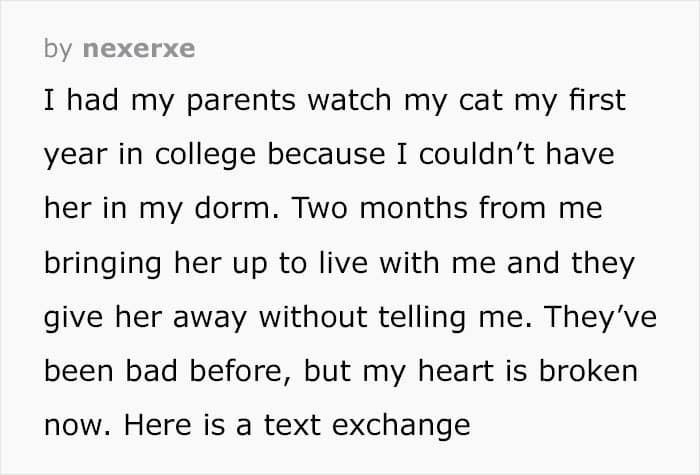Click the word "give" starting the fifth line
The height and width of the screenshot is (475, 700).
tap(74, 319)
